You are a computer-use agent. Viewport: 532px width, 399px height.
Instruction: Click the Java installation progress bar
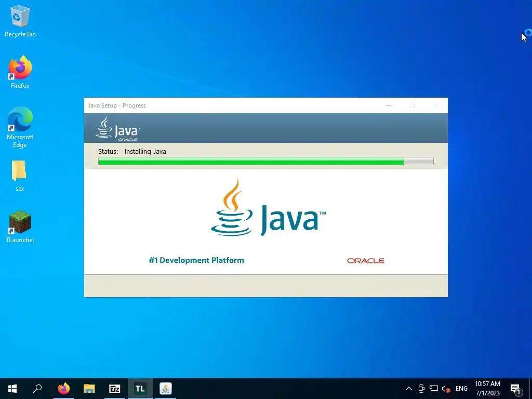(x=265, y=161)
